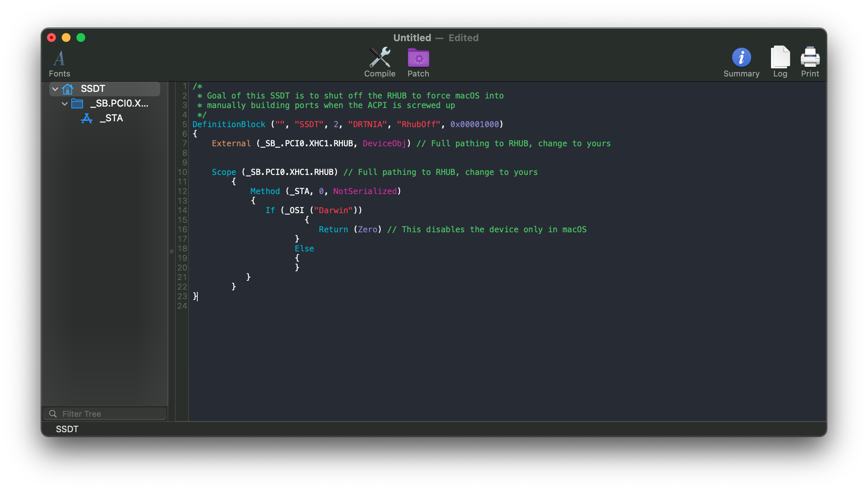Viewport: 868px width, 491px height.
Task: Click the blue folder icon for _SB.PCI0.X...
Action: click(77, 104)
